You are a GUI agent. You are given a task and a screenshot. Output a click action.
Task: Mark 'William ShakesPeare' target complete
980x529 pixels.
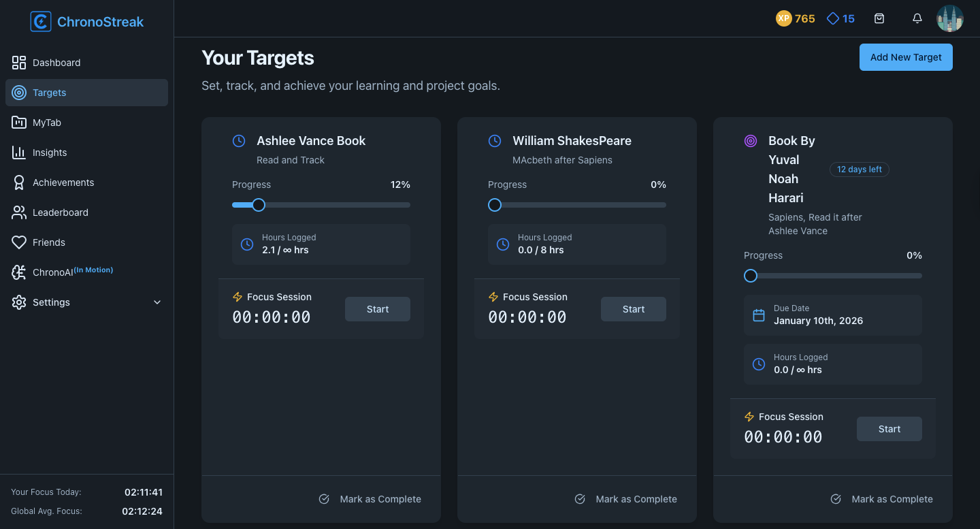tap(626, 499)
